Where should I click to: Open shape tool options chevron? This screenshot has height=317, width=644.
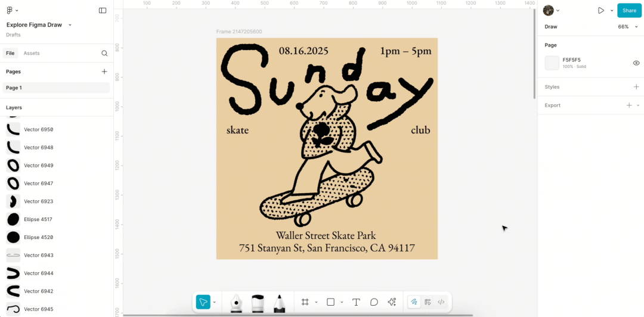[342, 302]
